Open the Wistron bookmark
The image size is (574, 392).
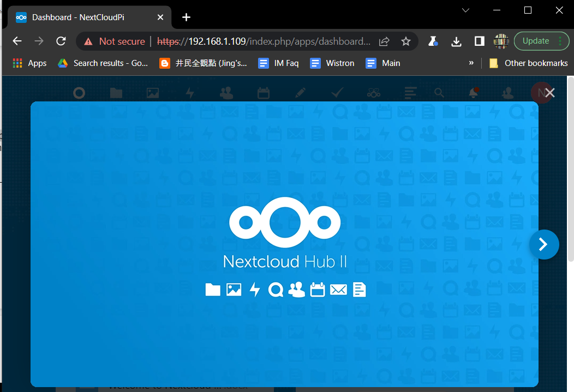pyautogui.click(x=332, y=63)
